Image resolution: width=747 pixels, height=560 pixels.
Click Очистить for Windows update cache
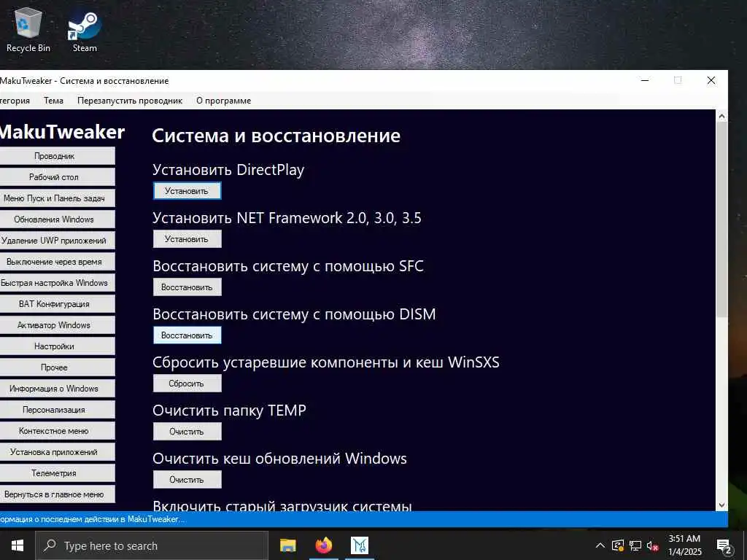187,480
